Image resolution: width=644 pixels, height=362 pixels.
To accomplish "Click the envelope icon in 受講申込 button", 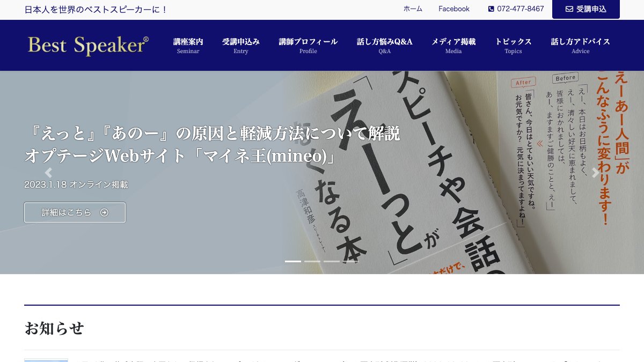I will pyautogui.click(x=569, y=9).
